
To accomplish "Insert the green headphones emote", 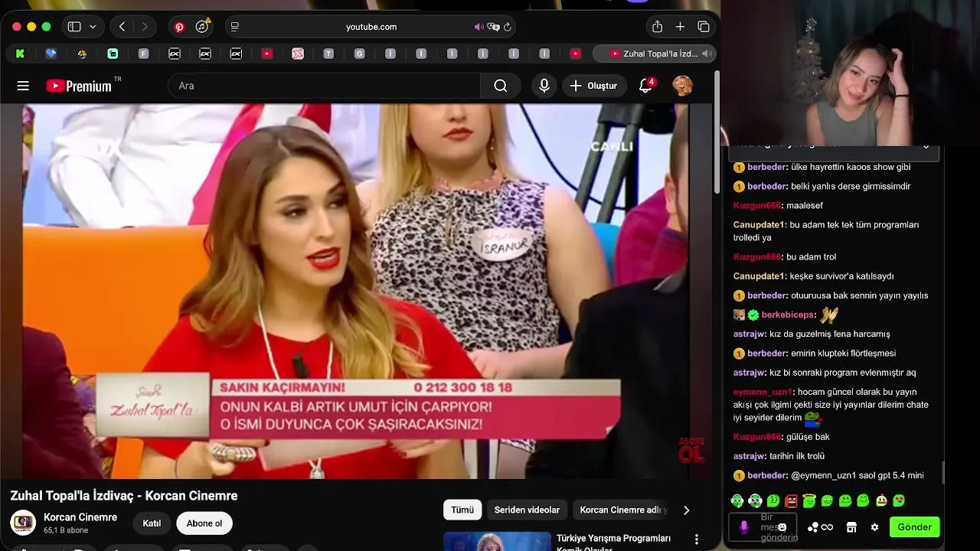I will pyautogui.click(x=737, y=501).
